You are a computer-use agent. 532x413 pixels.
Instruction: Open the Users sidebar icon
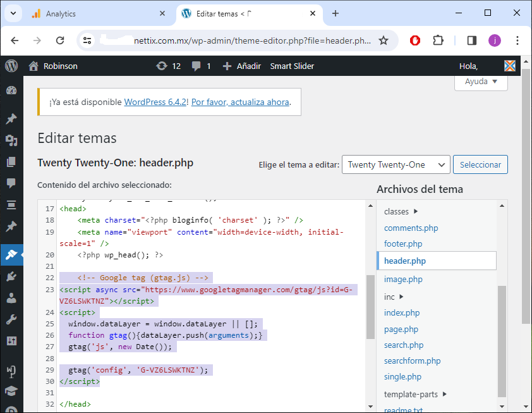coord(11,298)
